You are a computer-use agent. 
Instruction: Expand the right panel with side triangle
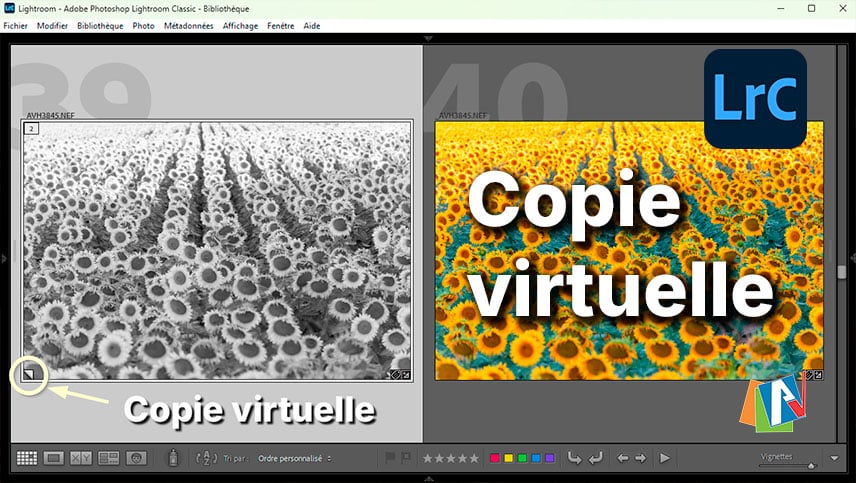click(852, 258)
